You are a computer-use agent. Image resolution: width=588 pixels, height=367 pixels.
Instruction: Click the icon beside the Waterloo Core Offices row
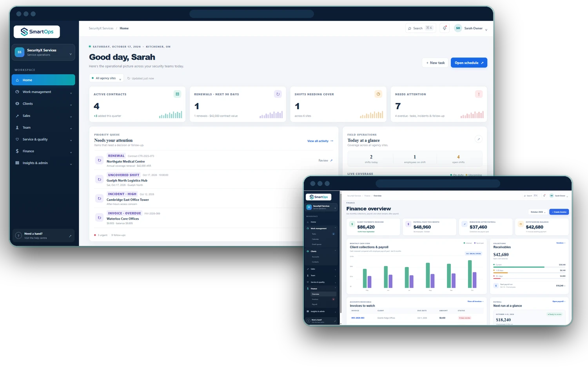tap(100, 218)
